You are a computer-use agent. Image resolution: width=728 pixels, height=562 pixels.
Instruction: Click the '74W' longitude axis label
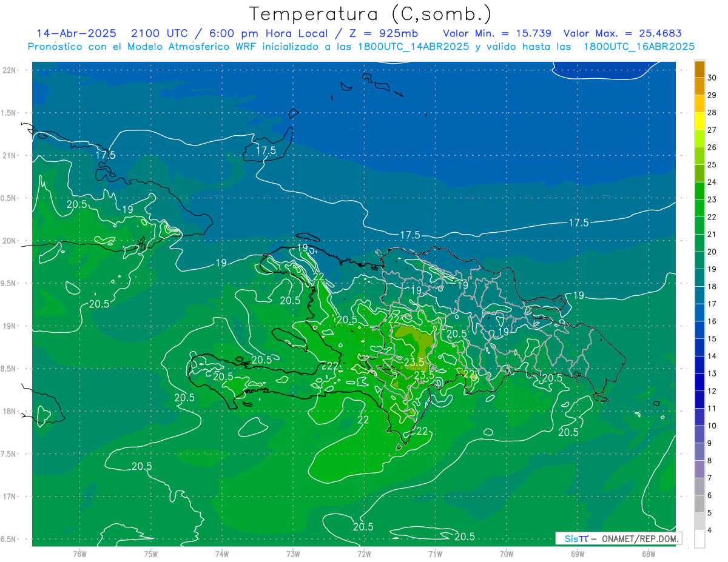pos(222,554)
